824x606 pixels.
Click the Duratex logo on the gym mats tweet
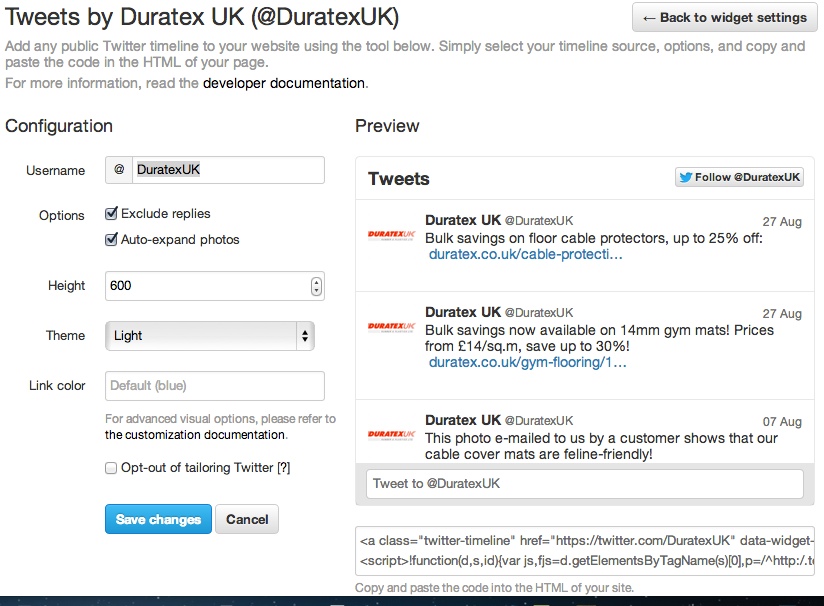(x=392, y=327)
